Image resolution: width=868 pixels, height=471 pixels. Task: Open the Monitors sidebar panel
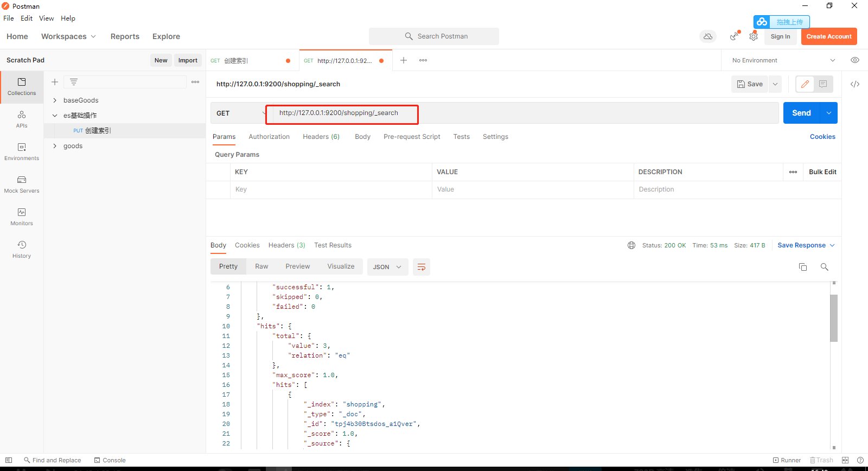point(22,217)
